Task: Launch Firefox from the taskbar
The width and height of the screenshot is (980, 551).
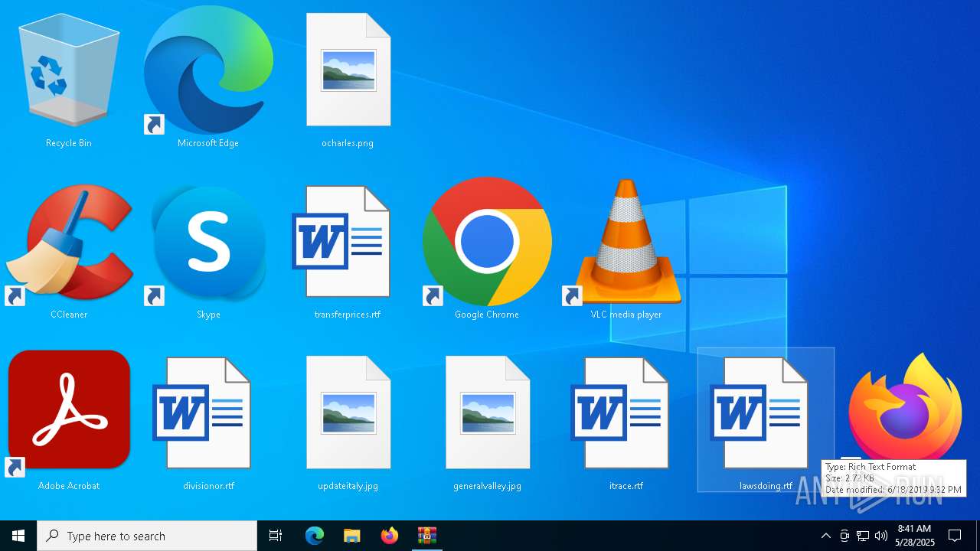Action: pyautogui.click(x=390, y=536)
